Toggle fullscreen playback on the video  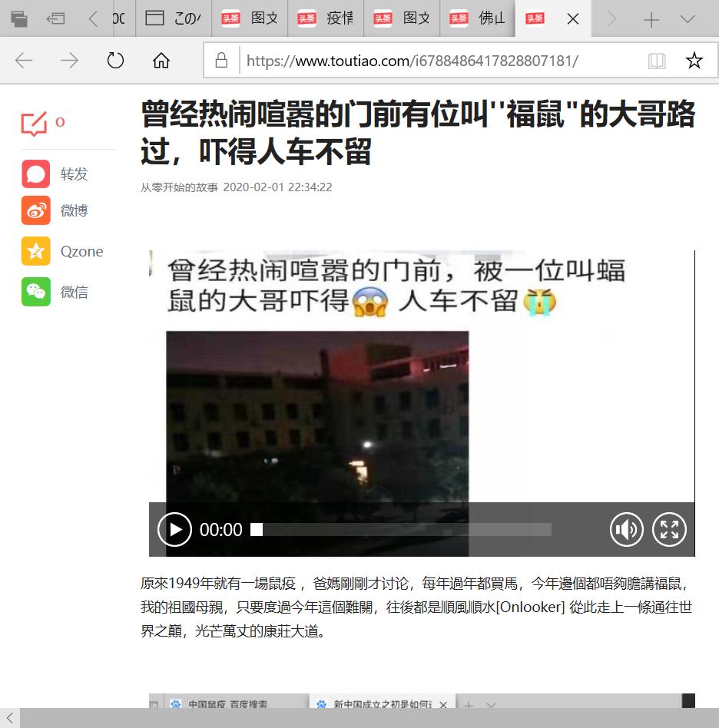[x=669, y=529]
